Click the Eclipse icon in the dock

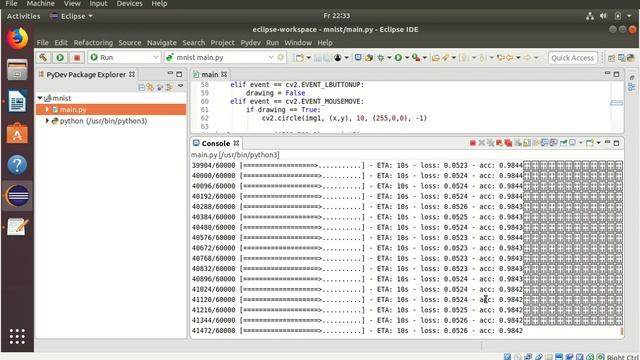(x=17, y=196)
